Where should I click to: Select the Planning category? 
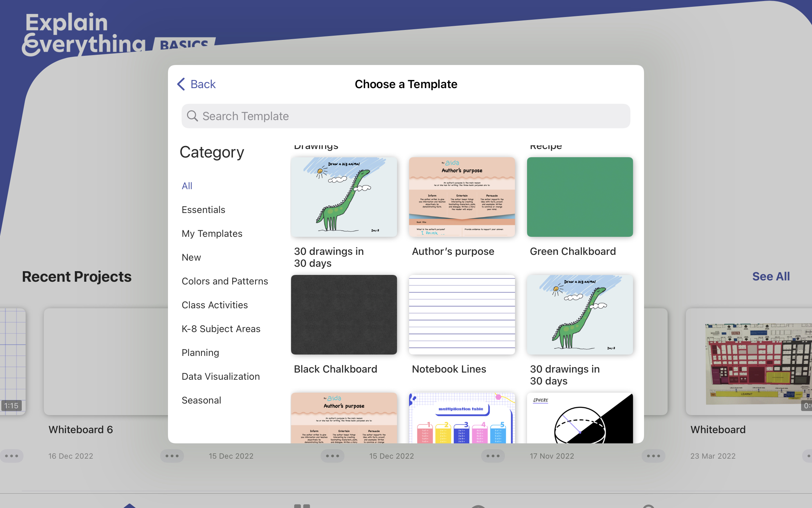[200, 353]
